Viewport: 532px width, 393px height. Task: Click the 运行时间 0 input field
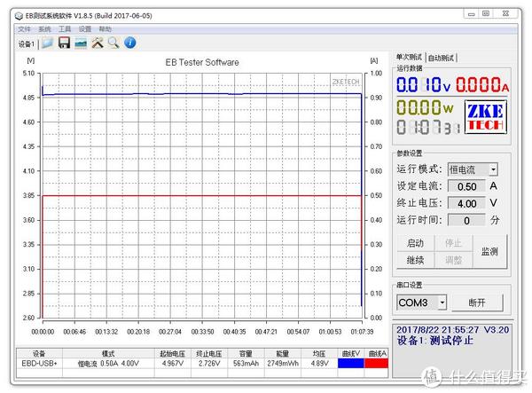coord(467,220)
